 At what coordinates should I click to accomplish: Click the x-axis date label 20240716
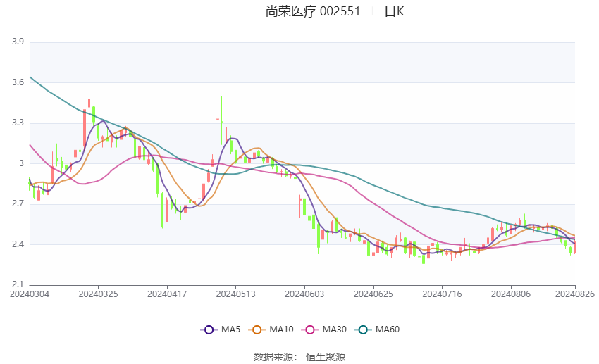(x=442, y=294)
